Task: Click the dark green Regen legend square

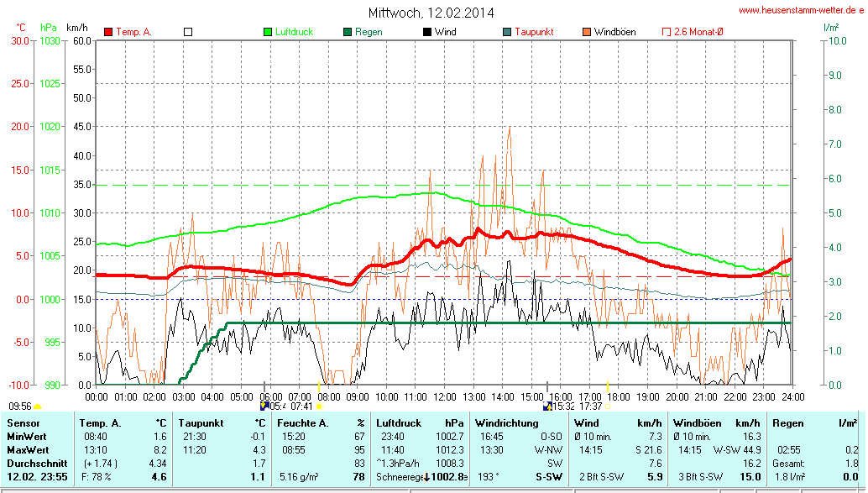Action: [348, 32]
